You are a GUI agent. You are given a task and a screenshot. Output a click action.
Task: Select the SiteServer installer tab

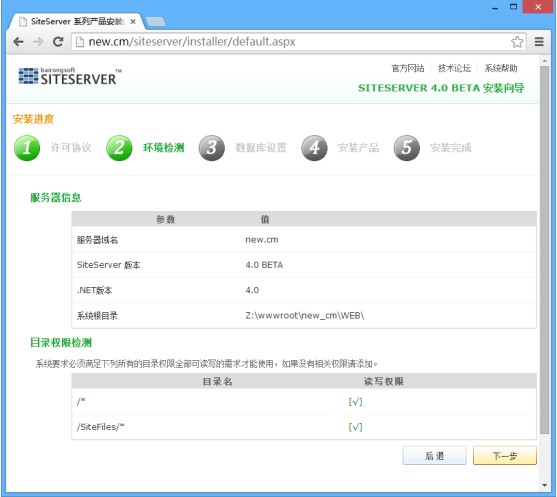pyautogui.click(x=76, y=22)
